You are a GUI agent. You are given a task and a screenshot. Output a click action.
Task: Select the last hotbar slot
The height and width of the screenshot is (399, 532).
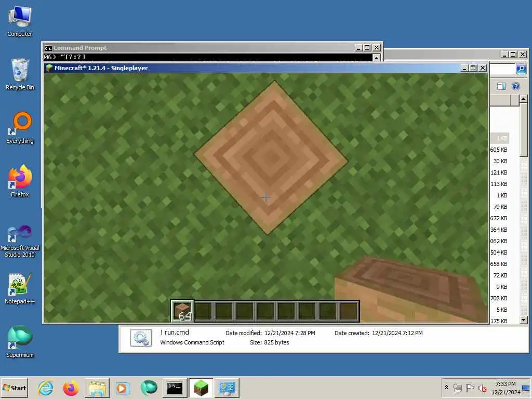(x=349, y=311)
